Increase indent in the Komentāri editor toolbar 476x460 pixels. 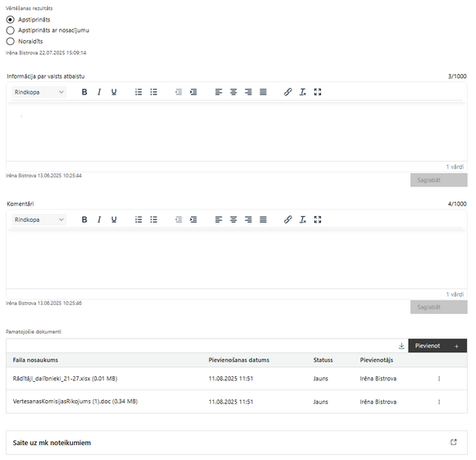pyautogui.click(x=194, y=219)
